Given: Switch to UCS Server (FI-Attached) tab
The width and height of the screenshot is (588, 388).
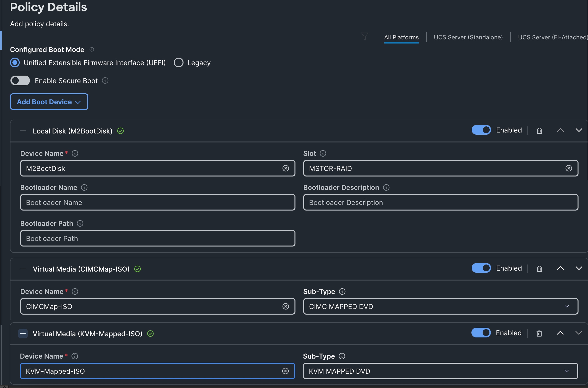Looking at the screenshot, I should (x=552, y=37).
